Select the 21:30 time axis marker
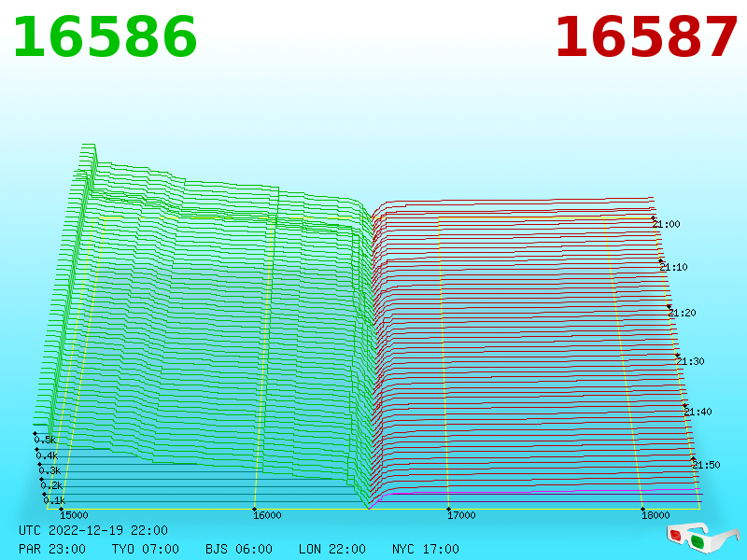The height and width of the screenshot is (560, 747). (x=690, y=361)
